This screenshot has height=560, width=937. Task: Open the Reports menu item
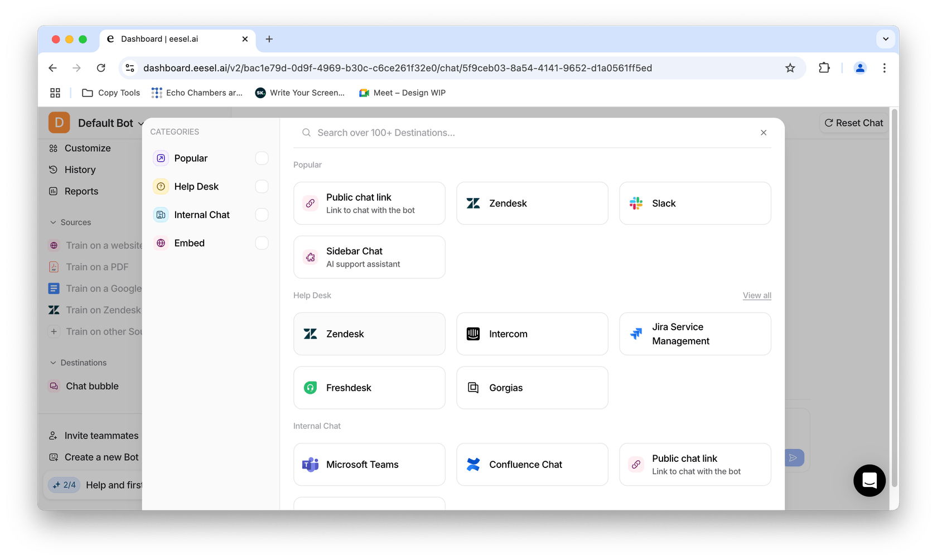click(81, 191)
